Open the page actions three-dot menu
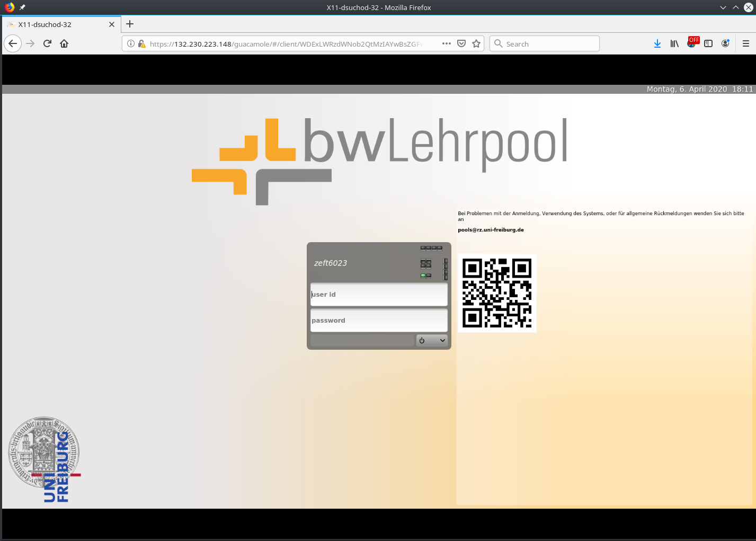This screenshot has height=541, width=756. [x=447, y=43]
